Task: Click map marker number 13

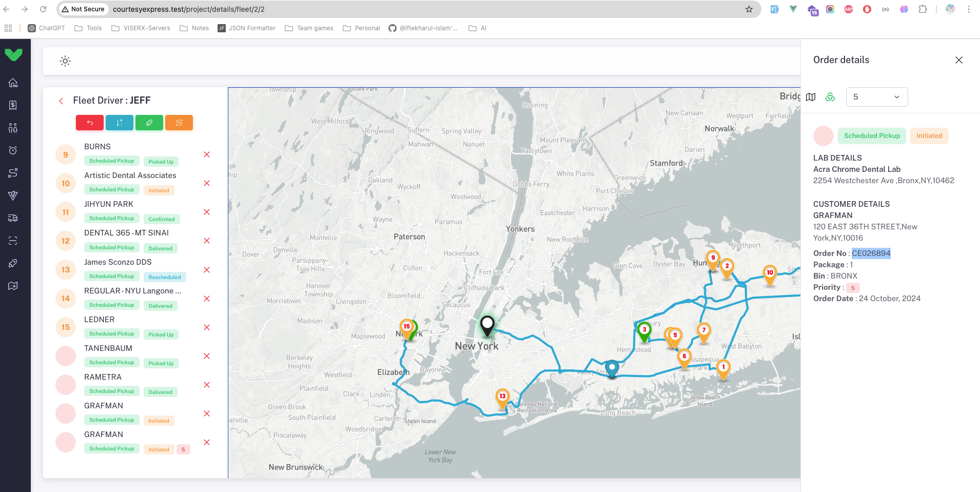Action: coord(502,398)
